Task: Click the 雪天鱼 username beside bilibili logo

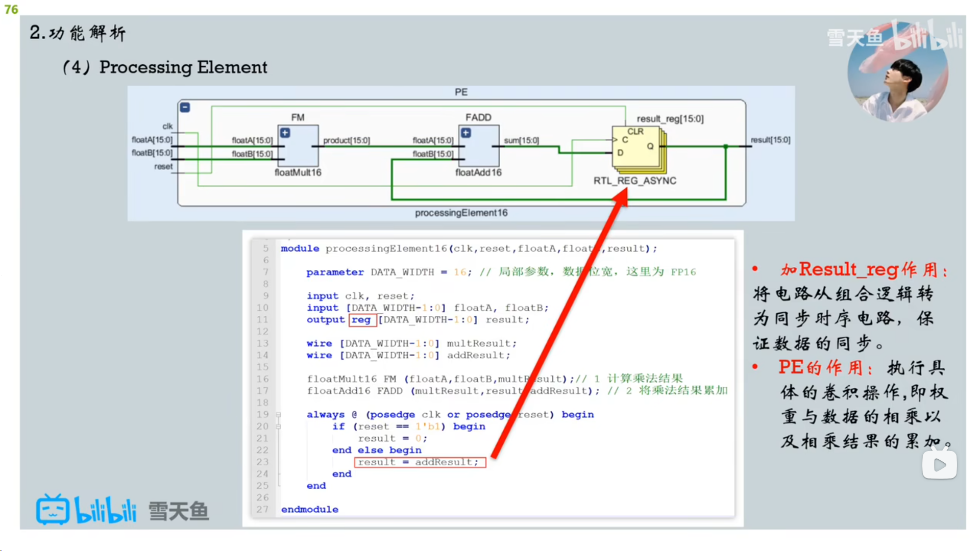Action: 179,511
